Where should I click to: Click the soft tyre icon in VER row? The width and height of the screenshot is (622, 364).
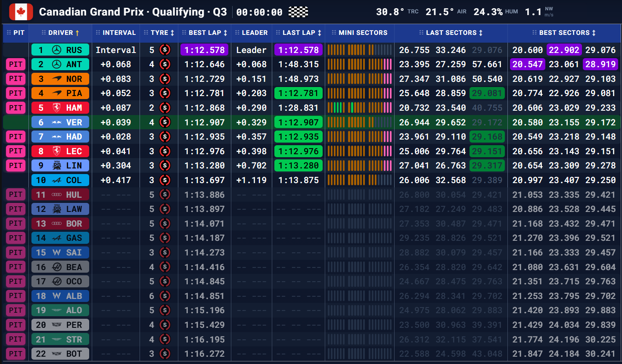(165, 122)
